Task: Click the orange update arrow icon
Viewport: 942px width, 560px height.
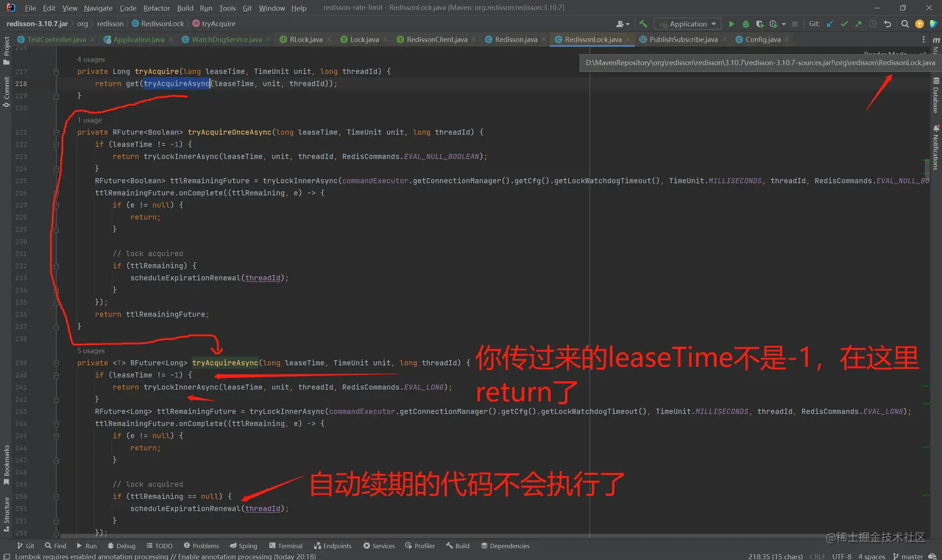Action: click(x=920, y=24)
